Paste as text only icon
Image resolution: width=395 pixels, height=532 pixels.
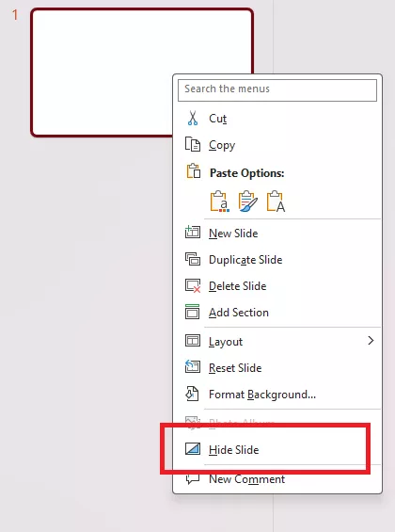276,202
